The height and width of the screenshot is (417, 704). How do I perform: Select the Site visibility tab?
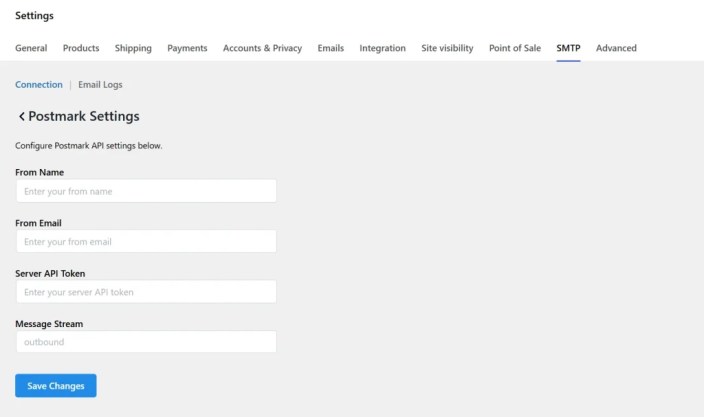point(447,48)
